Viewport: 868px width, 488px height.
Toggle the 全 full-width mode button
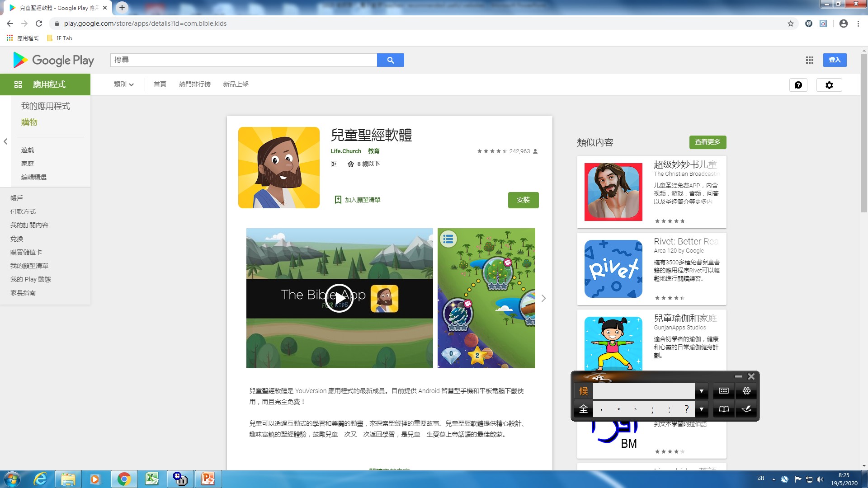click(x=583, y=409)
